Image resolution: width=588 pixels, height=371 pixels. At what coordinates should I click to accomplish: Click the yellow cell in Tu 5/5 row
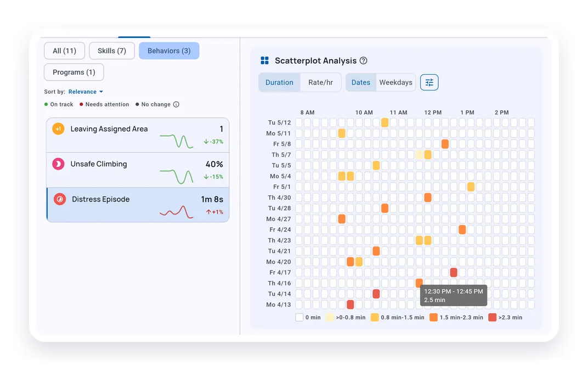(x=376, y=165)
